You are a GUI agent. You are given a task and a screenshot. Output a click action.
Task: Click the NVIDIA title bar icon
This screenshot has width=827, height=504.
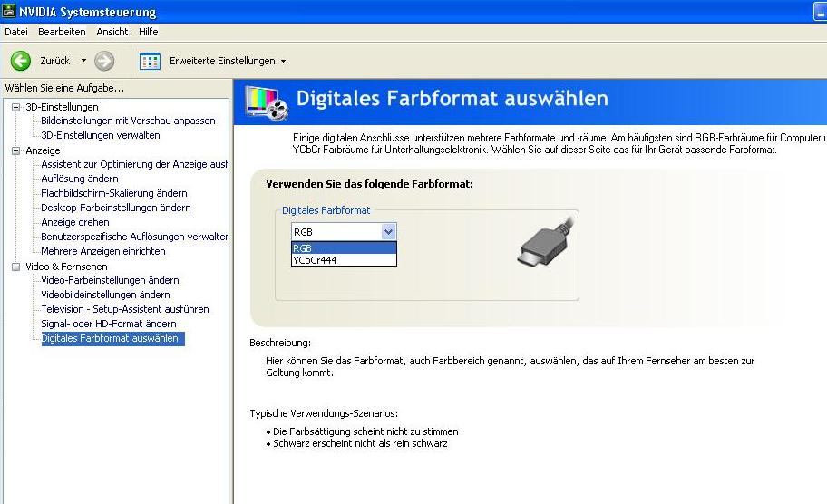[x=8, y=11]
